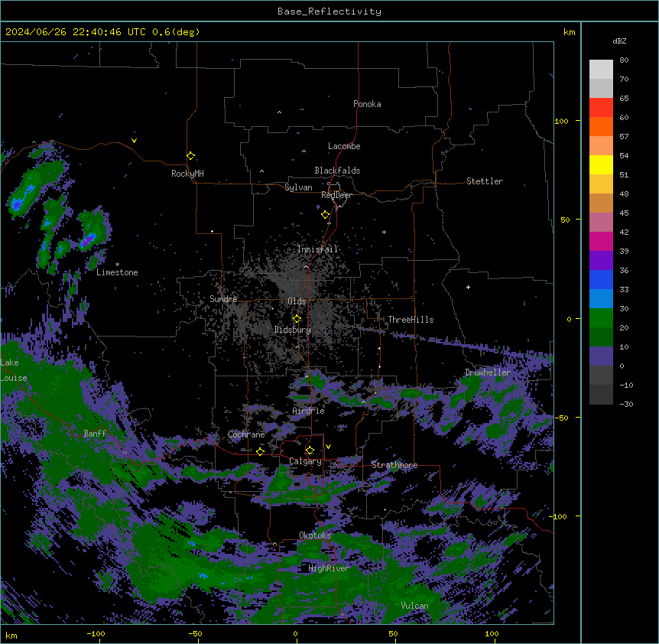Pick the red swatch in dBZ legend
The image size is (659, 644).
coord(601,108)
